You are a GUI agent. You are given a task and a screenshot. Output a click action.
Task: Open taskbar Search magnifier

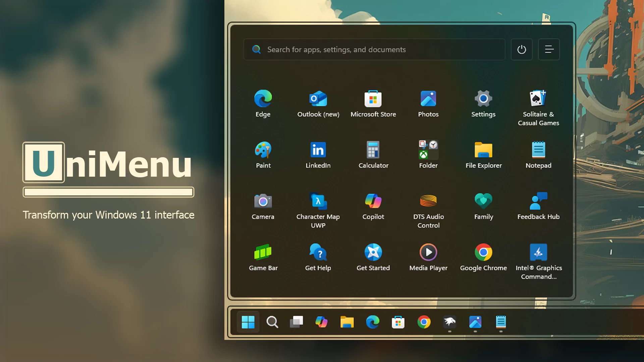(272, 322)
